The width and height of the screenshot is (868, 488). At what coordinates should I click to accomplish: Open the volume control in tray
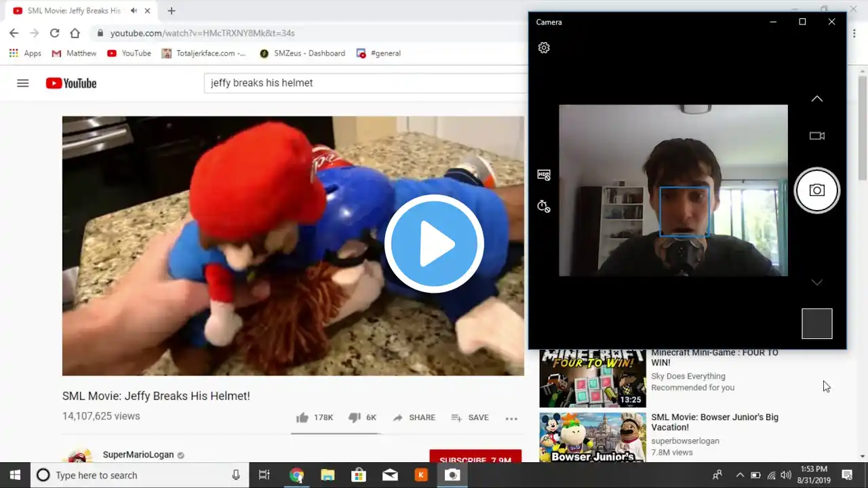pyautogui.click(x=786, y=475)
